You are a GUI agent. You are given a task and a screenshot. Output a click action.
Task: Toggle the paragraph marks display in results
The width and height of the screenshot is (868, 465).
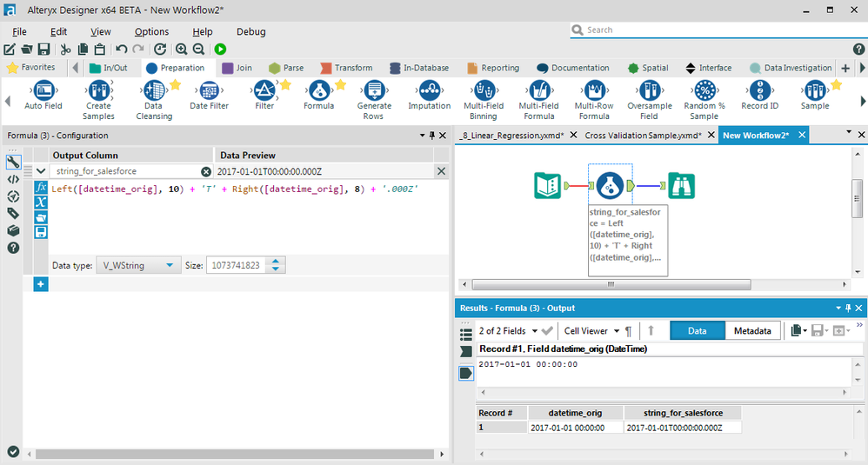pos(628,330)
